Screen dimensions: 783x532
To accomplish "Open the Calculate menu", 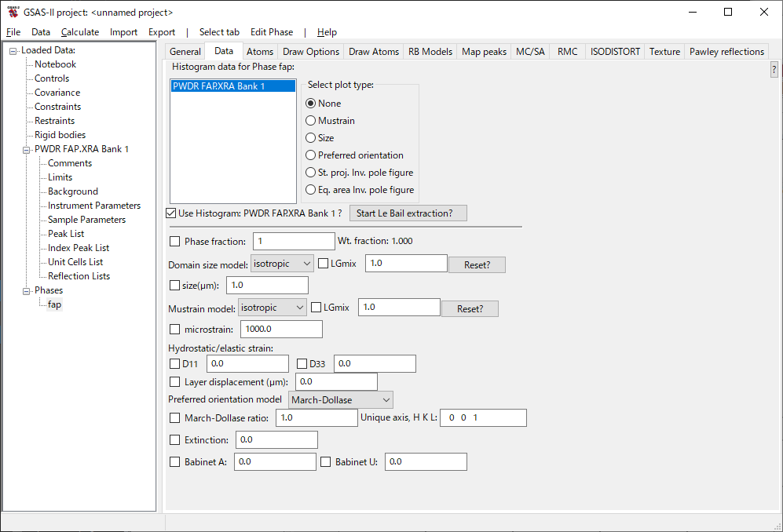I will click(80, 32).
